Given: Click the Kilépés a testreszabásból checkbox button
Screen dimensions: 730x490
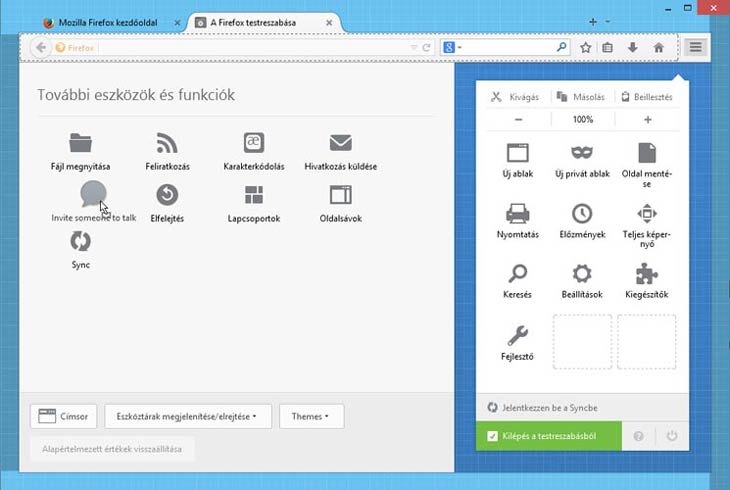Looking at the screenshot, I should pos(548,437).
